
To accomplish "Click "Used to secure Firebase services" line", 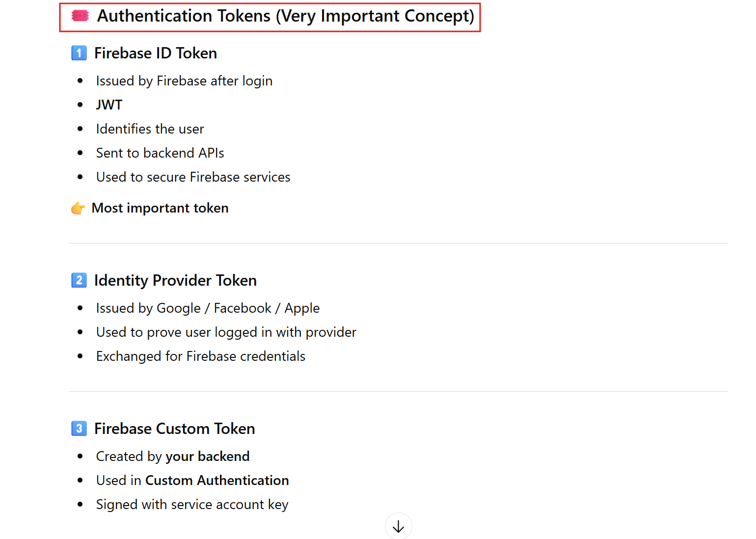I will click(193, 177).
